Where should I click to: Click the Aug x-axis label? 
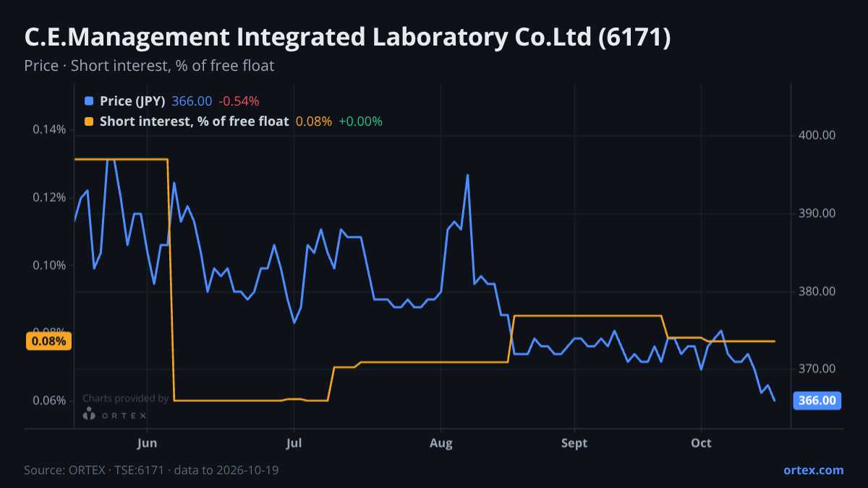pos(441,442)
